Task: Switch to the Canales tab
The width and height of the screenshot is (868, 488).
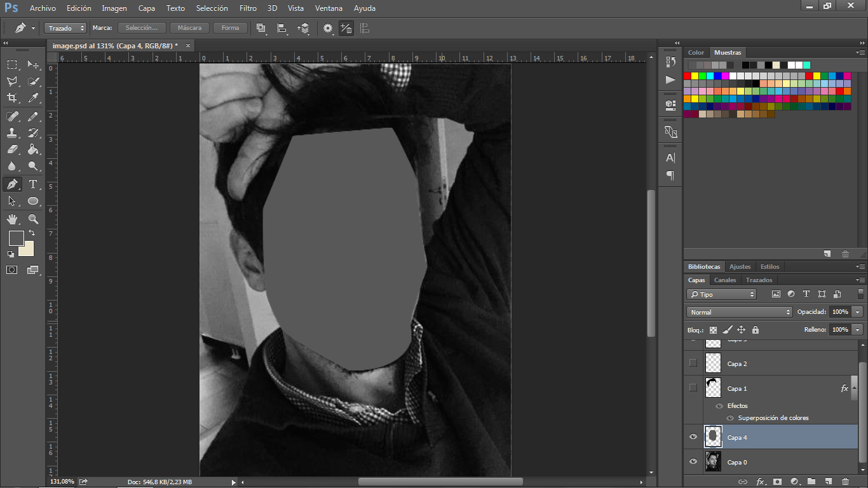Action: (725, 280)
